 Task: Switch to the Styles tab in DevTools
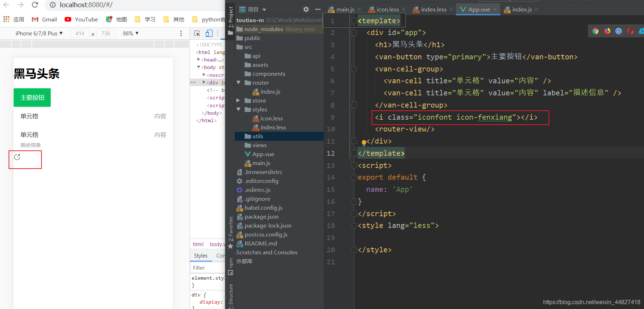coord(201,255)
